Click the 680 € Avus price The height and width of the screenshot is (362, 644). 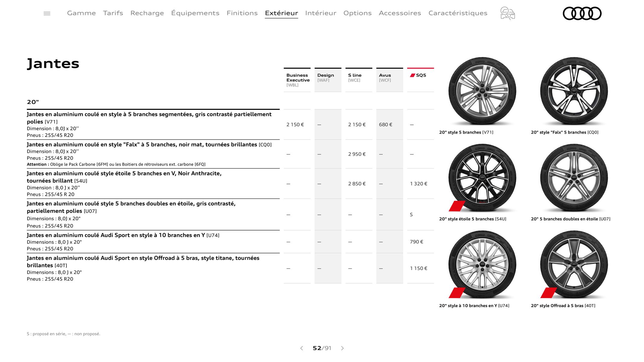pyautogui.click(x=386, y=125)
